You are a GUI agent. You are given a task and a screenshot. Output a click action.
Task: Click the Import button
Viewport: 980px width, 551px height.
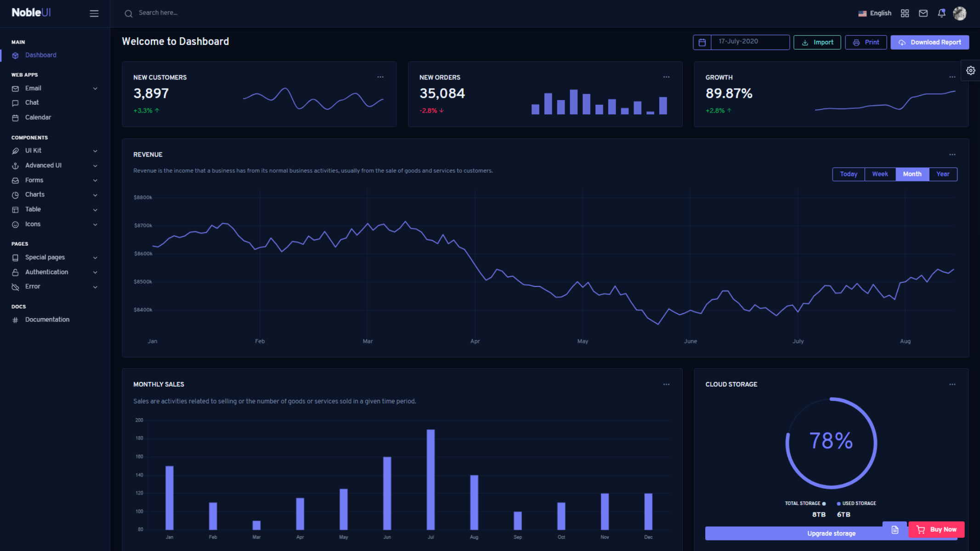click(x=817, y=42)
